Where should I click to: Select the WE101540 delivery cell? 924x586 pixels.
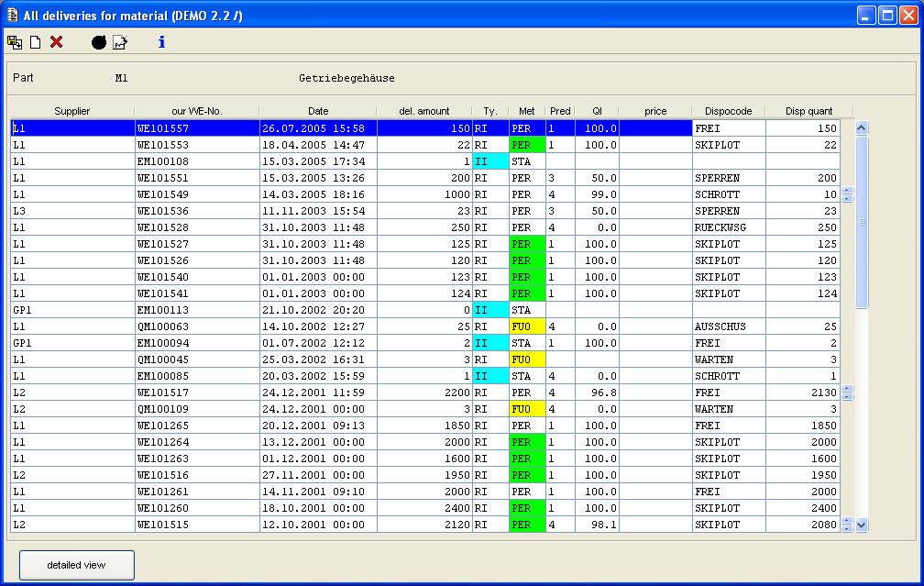pos(197,277)
